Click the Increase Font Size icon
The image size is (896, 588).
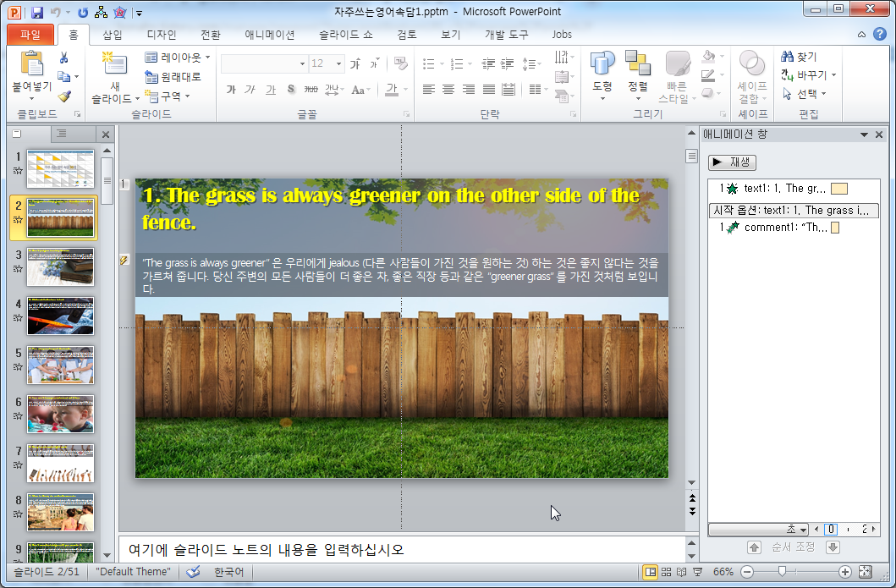[355, 63]
